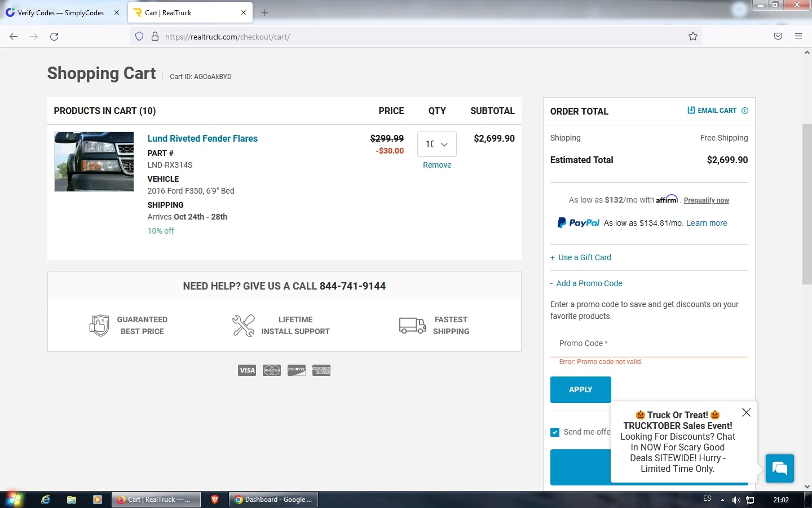812x508 pixels.
Task: Click PayPal Learn more link
Action: [x=707, y=223]
